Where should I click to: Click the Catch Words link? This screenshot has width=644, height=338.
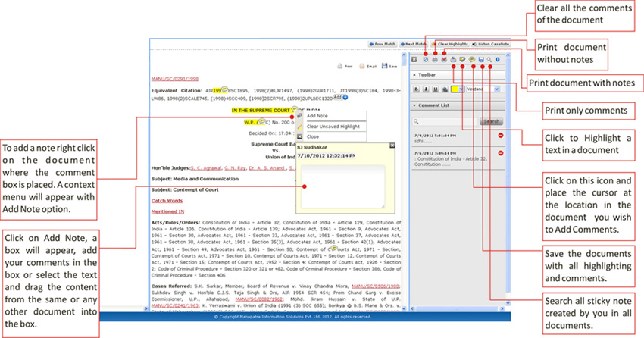pyautogui.click(x=167, y=201)
